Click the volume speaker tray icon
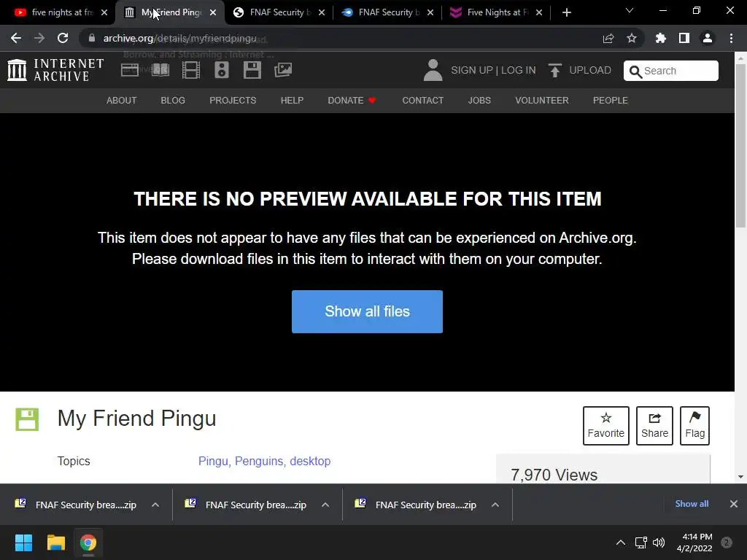 [659, 542]
